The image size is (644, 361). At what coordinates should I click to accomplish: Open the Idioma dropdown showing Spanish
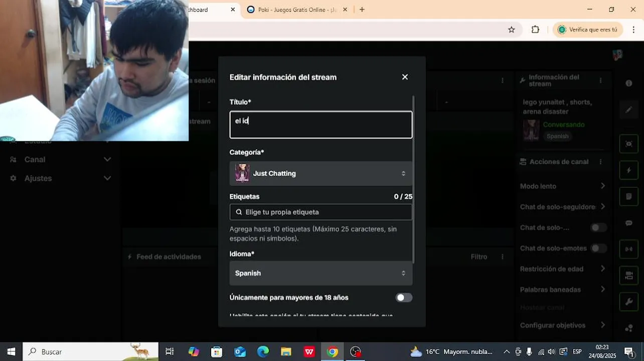coord(321,273)
